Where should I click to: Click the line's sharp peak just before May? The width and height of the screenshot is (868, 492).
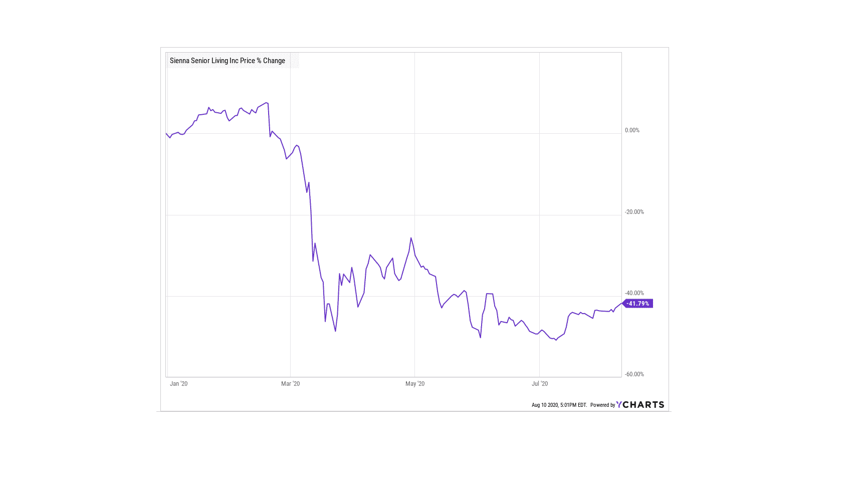point(411,238)
